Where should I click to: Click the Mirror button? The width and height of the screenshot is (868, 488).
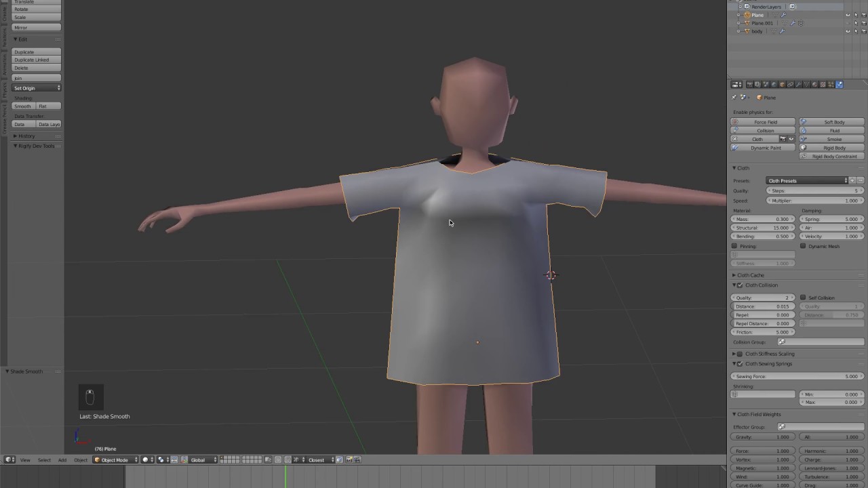[37, 28]
